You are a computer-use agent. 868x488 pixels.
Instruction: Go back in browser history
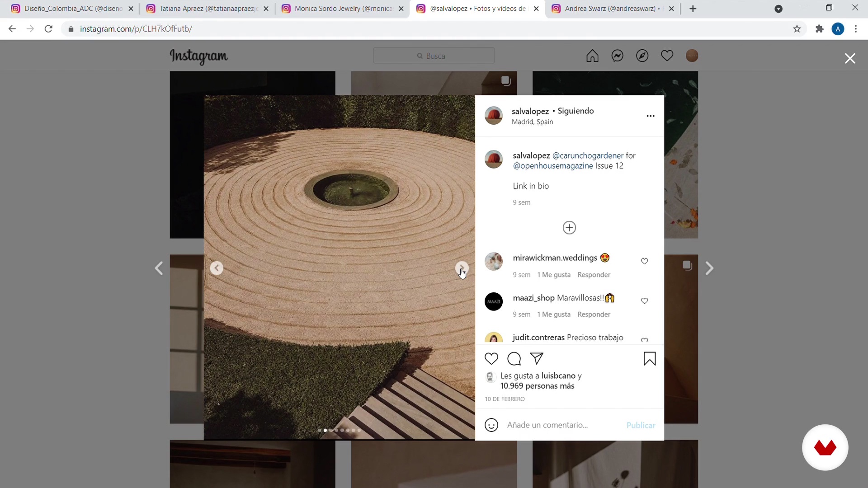tap(12, 29)
